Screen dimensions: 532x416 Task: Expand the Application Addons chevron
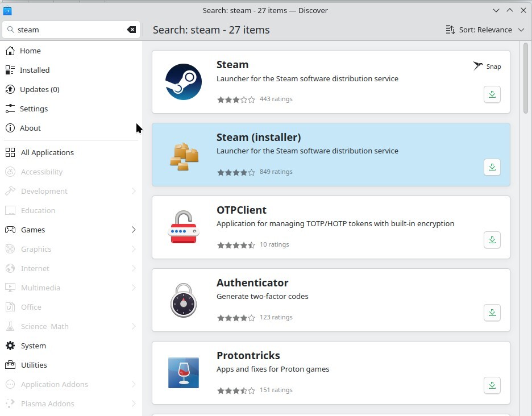click(x=134, y=384)
